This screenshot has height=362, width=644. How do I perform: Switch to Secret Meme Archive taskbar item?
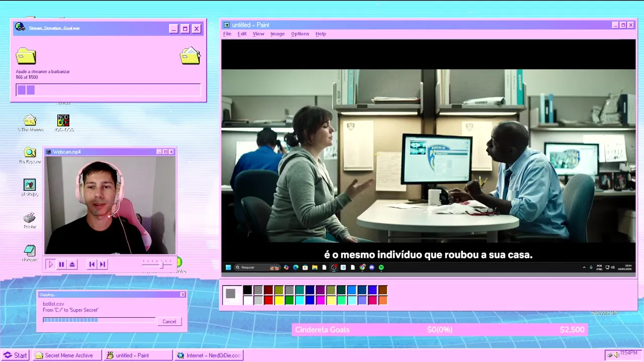[x=67, y=355]
